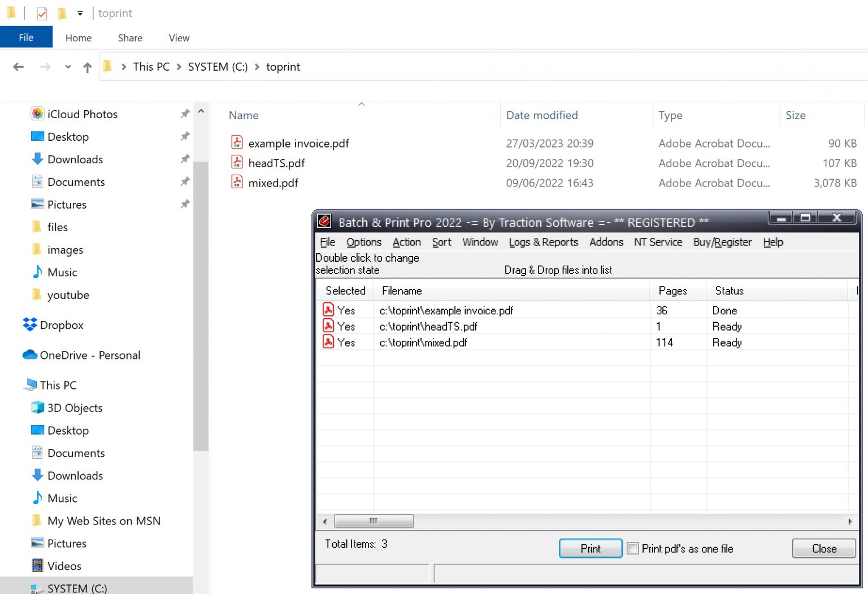Viewport: 868px width, 594px height.
Task: Select the Dropbox sidebar icon
Action: coord(29,324)
